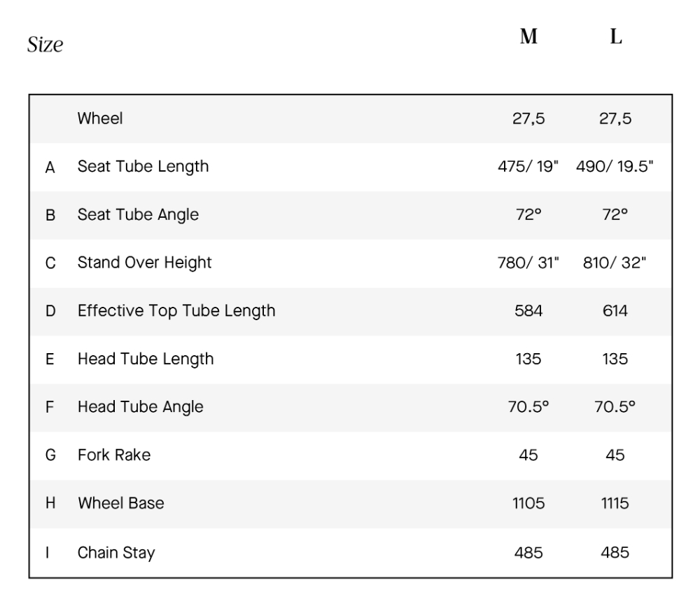Select the Fork Rake row label

click(114, 455)
